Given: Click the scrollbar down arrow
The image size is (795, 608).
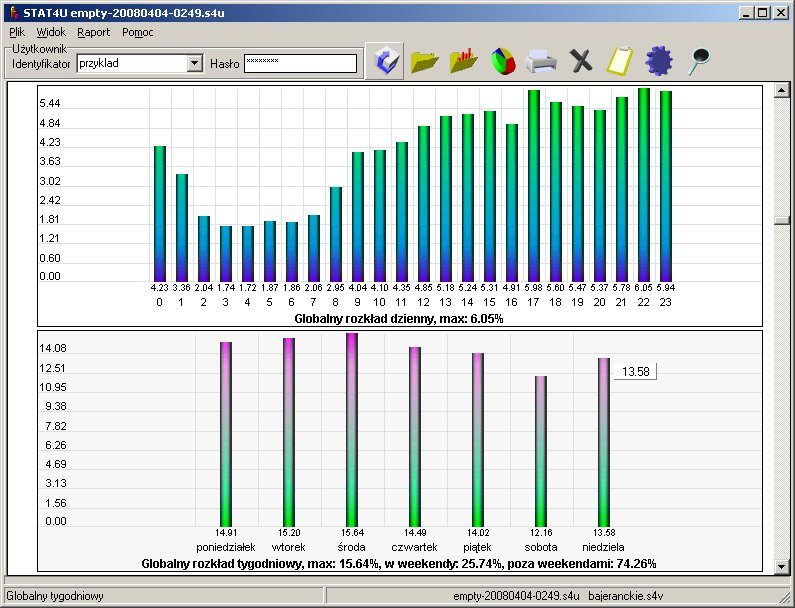Looking at the screenshot, I should click(781, 566).
